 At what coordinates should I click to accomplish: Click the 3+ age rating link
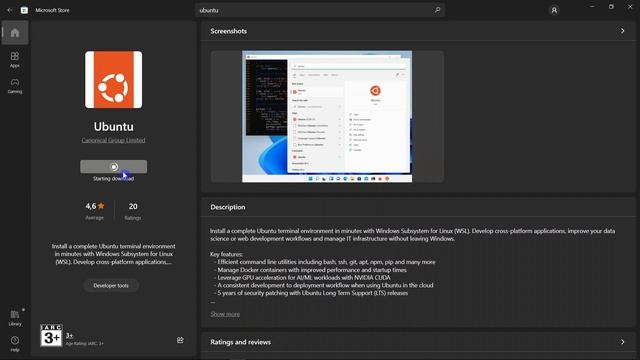(x=69, y=336)
